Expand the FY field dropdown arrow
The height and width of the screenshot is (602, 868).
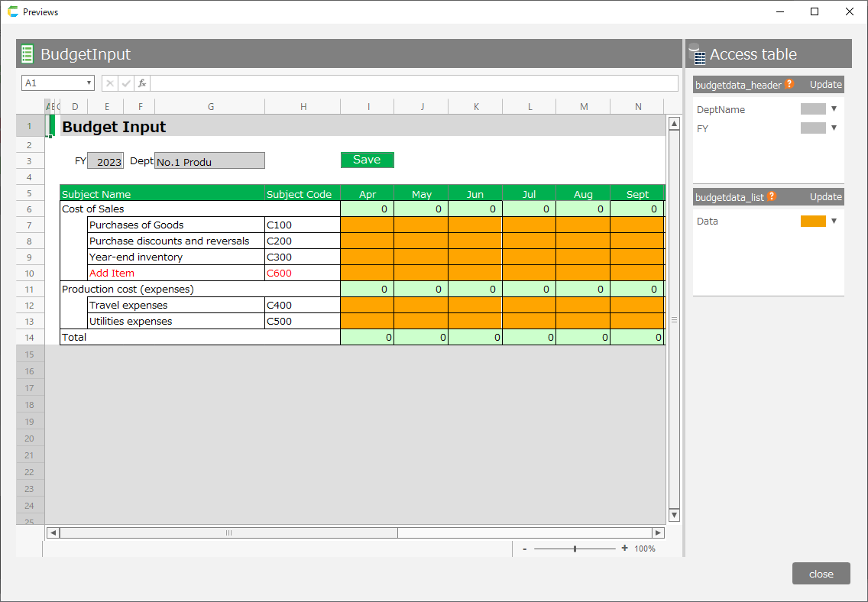point(834,128)
